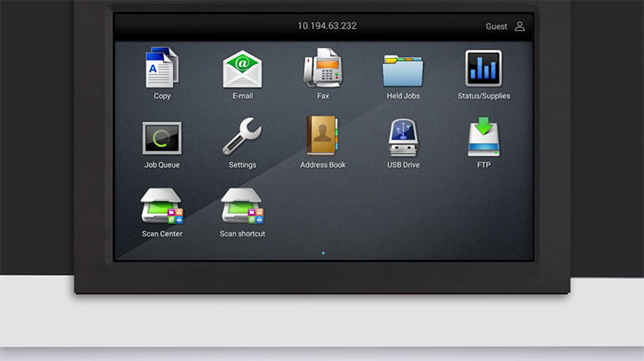Launch the Scan Center scanner icon
The image size is (644, 361).
coord(162,206)
